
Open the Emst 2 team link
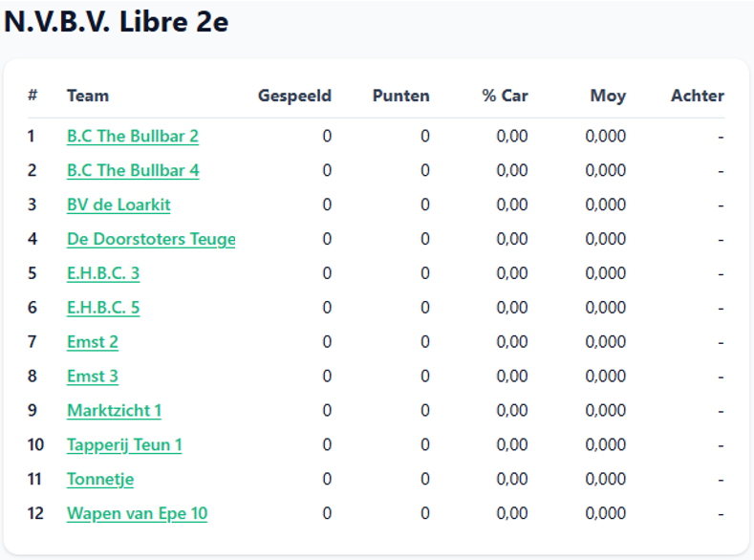pyautogui.click(x=93, y=342)
